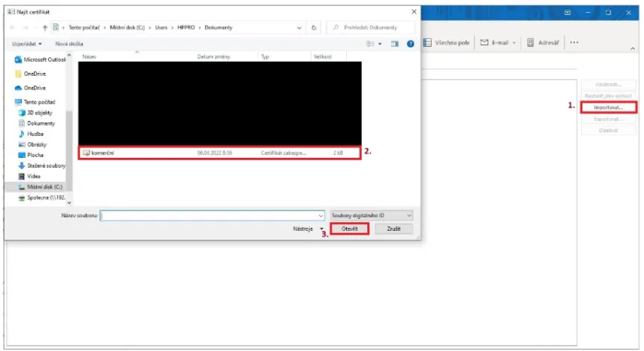
Task: Go forward using the forward arrow
Action: 26,28
